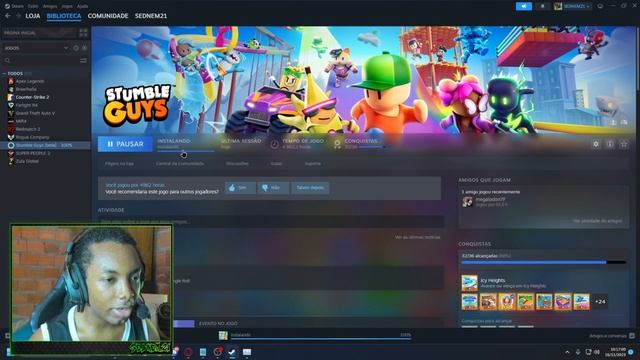This screenshot has width=640, height=360.
Task: Select Zula Global in the games list
Action: [27, 161]
